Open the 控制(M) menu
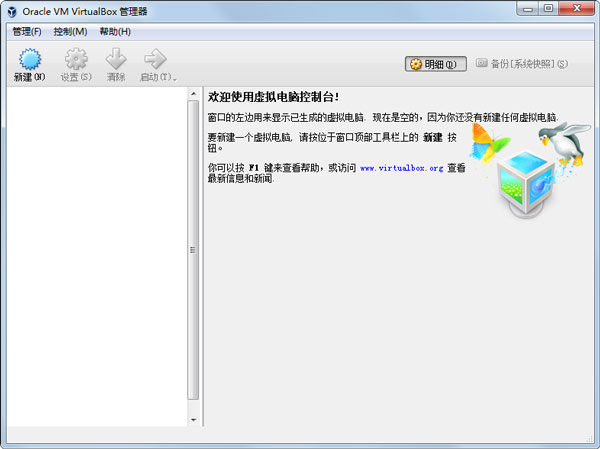The height and width of the screenshot is (449, 600). click(x=70, y=32)
